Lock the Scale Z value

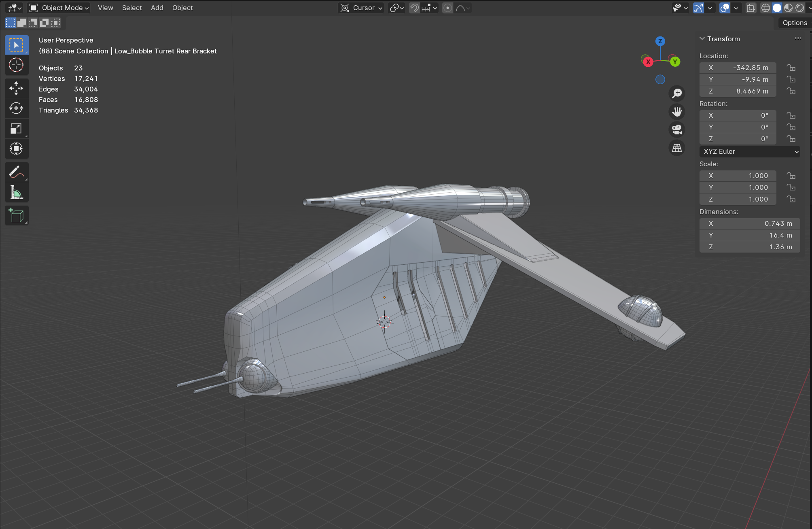(x=791, y=200)
